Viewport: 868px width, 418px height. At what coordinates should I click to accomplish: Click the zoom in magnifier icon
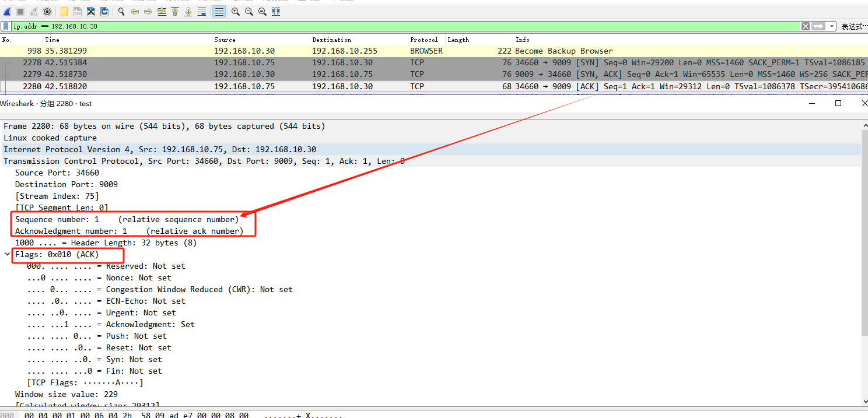pyautogui.click(x=236, y=12)
